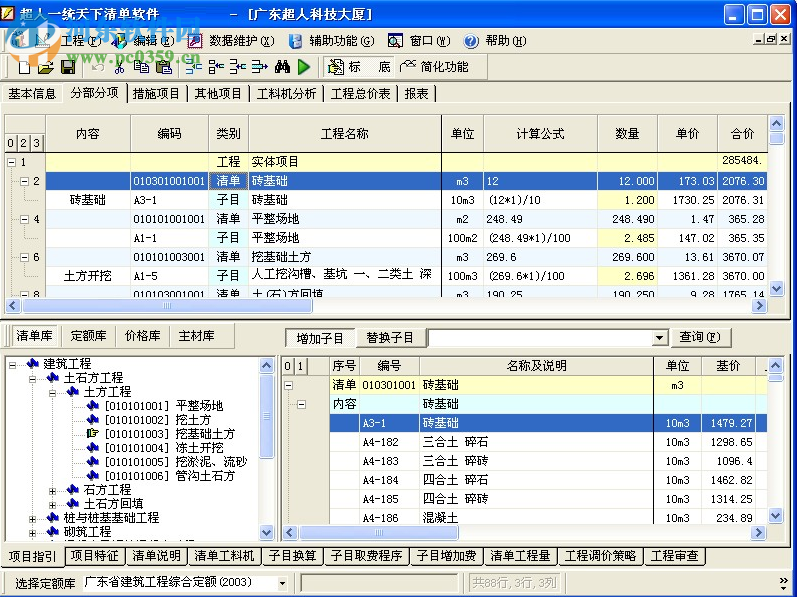Viewport: 797px width, 597px height.
Task: Open the 价格库 library tab
Action: click(x=142, y=335)
